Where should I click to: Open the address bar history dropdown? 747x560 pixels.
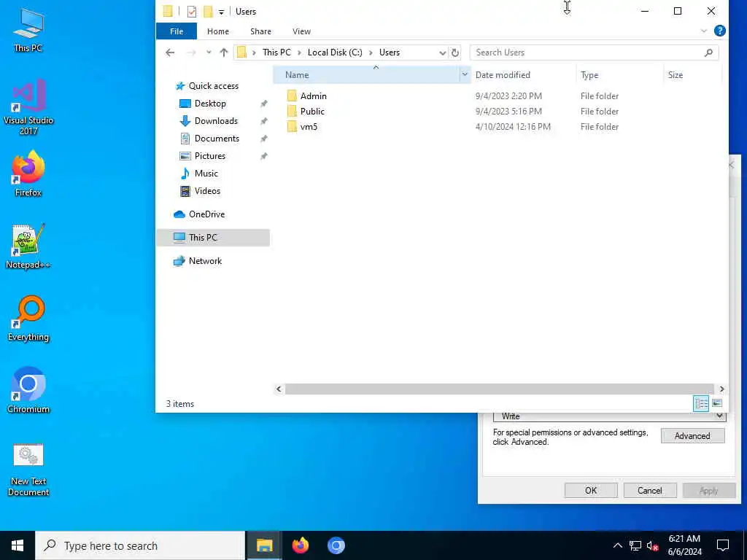pos(443,52)
